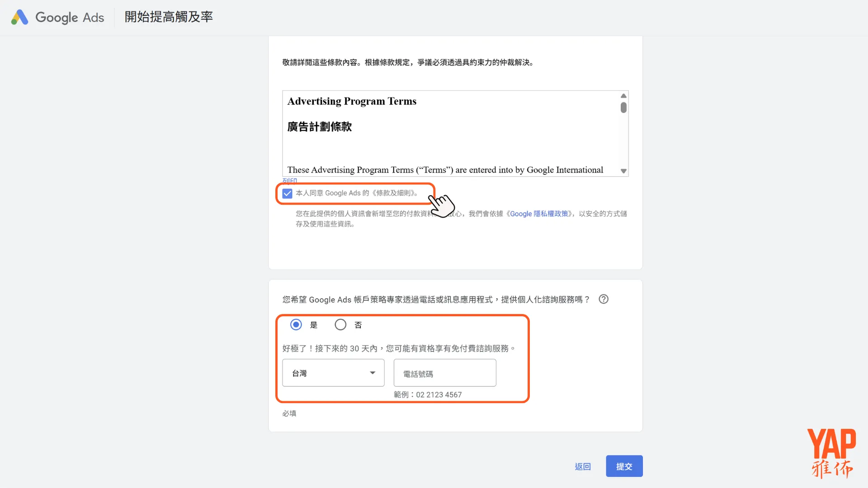Click the 列印 link below the terms

[x=290, y=181]
